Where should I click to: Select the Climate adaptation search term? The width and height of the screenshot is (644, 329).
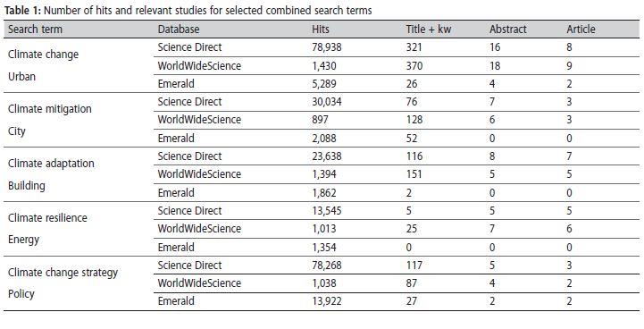click(51, 164)
